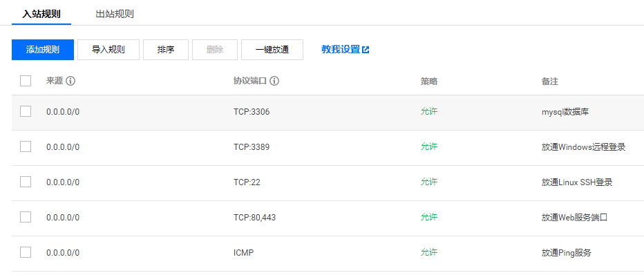Image resolution: width=644 pixels, height=275 pixels.
Task: Select the ICMP rule checkbox
Action: (26, 252)
